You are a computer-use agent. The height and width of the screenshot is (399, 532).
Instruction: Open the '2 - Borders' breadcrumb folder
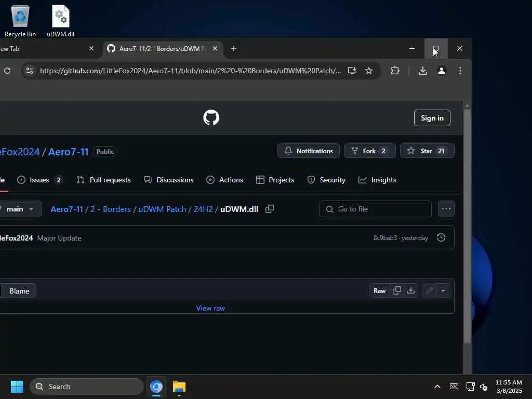pos(110,209)
